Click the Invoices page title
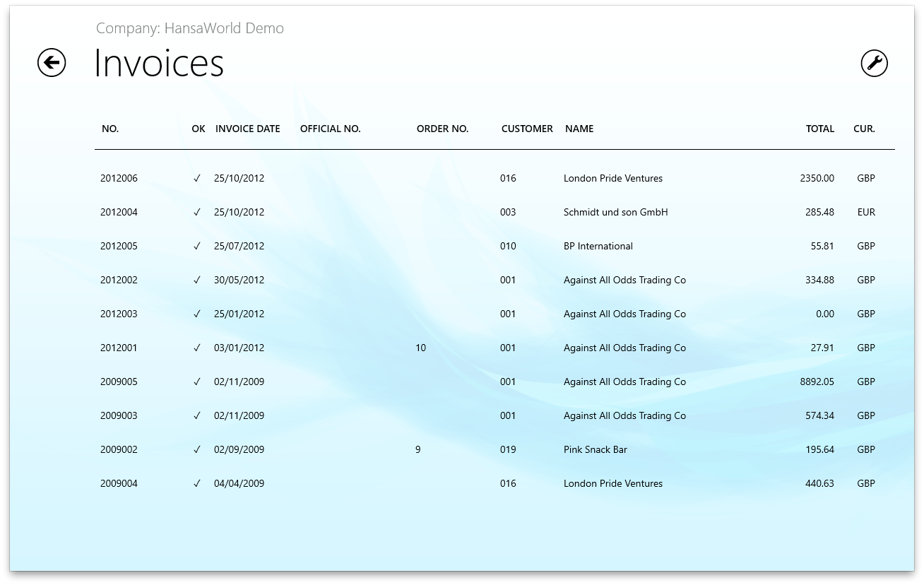The height and width of the screenshot is (585, 924). [159, 63]
